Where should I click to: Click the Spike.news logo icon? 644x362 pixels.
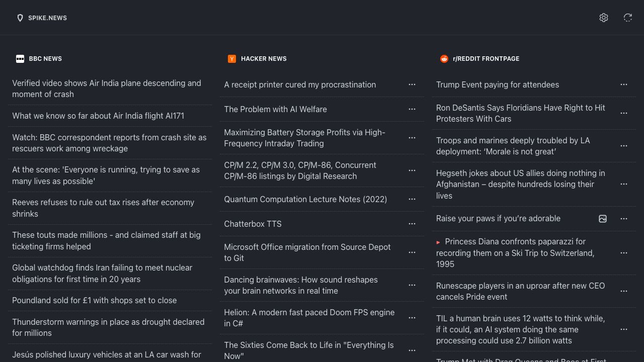(20, 18)
